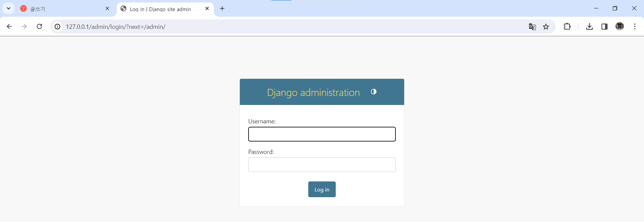The image size is (644, 222).
Task: Click the Username: label
Action: [x=262, y=121]
